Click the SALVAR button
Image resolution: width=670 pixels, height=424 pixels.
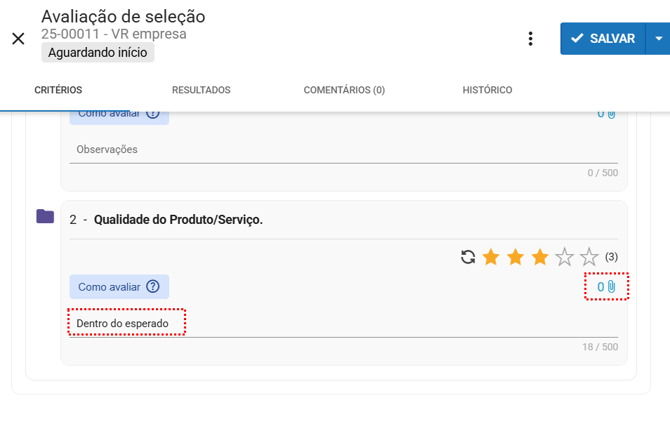point(603,39)
